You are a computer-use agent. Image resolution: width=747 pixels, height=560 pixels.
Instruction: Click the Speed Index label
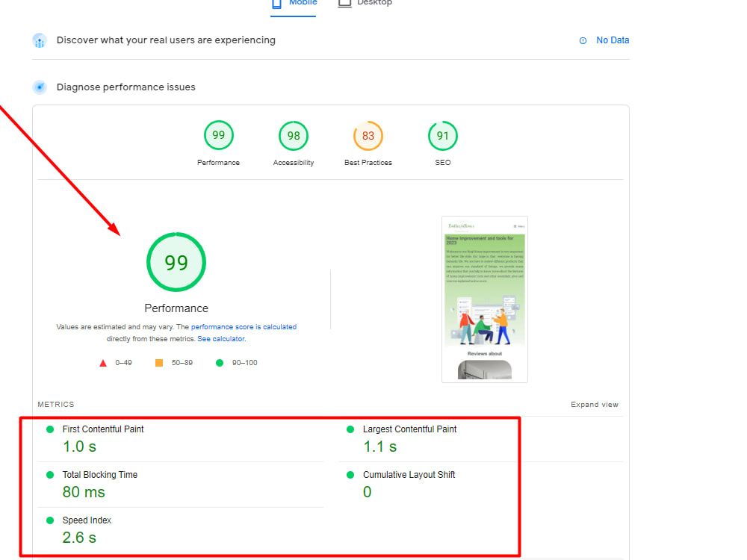87,520
